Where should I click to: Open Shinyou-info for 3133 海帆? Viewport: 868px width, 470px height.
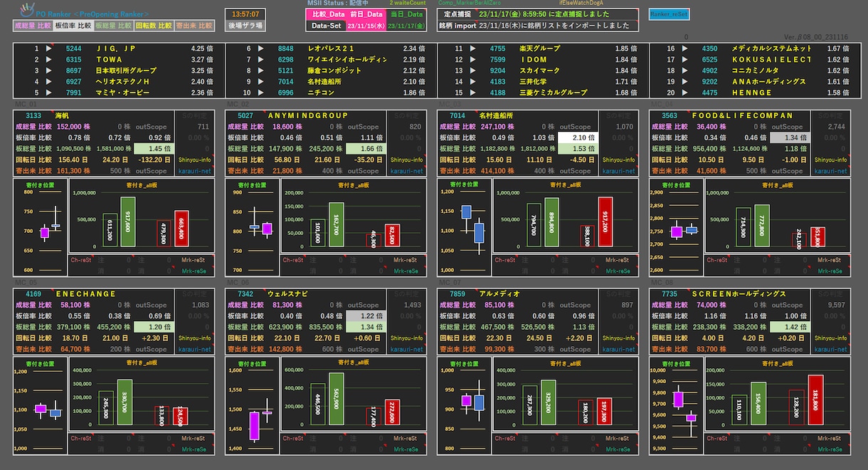(194, 160)
